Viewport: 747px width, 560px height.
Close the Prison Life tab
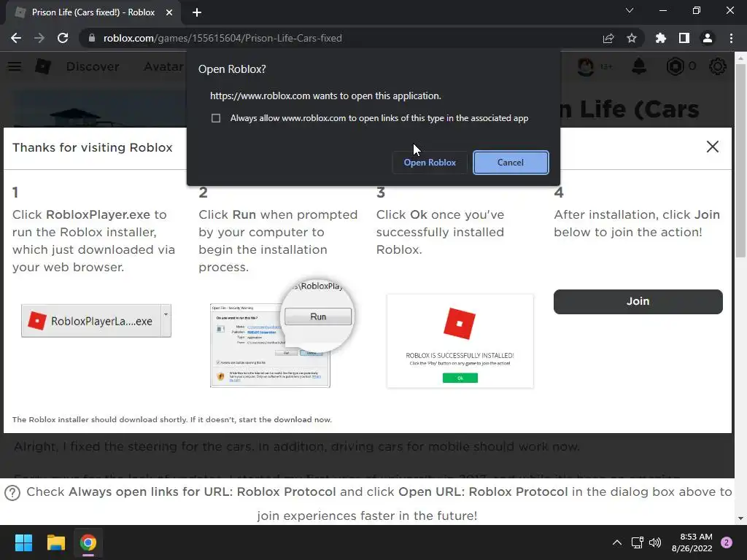[169, 12]
